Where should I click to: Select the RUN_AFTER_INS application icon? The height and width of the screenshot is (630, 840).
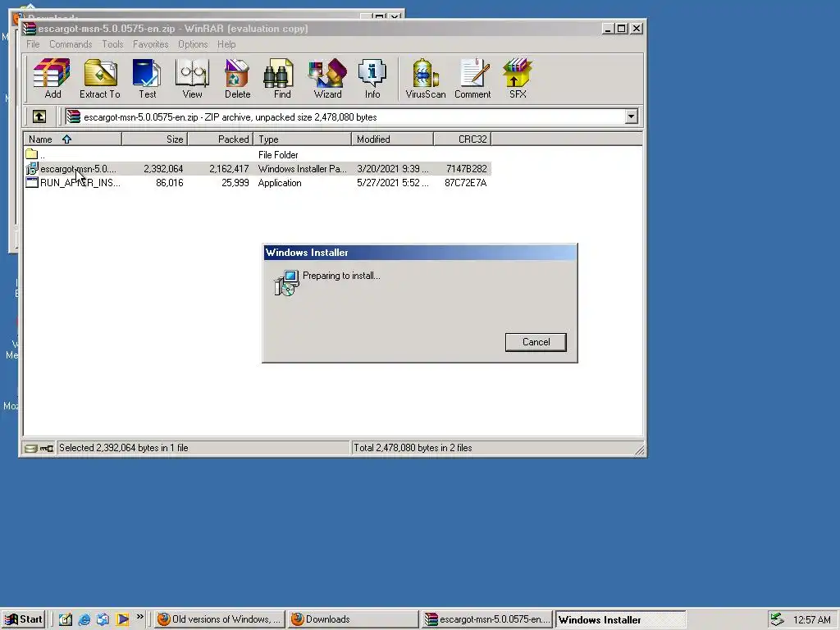(32, 183)
